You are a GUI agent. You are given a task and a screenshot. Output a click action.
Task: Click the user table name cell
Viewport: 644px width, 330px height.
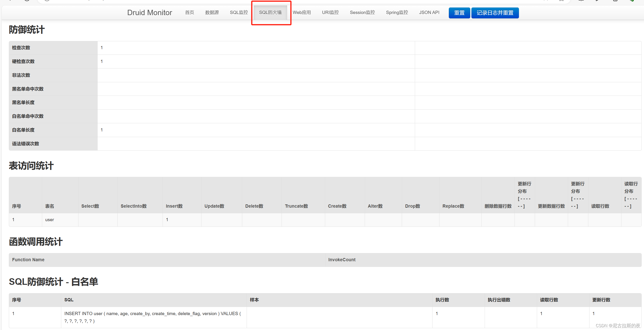(x=50, y=220)
